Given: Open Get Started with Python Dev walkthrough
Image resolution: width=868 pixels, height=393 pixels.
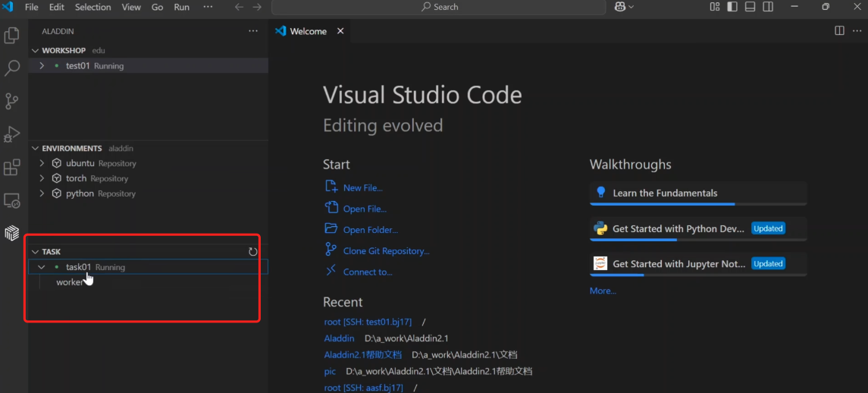Looking at the screenshot, I should point(698,229).
